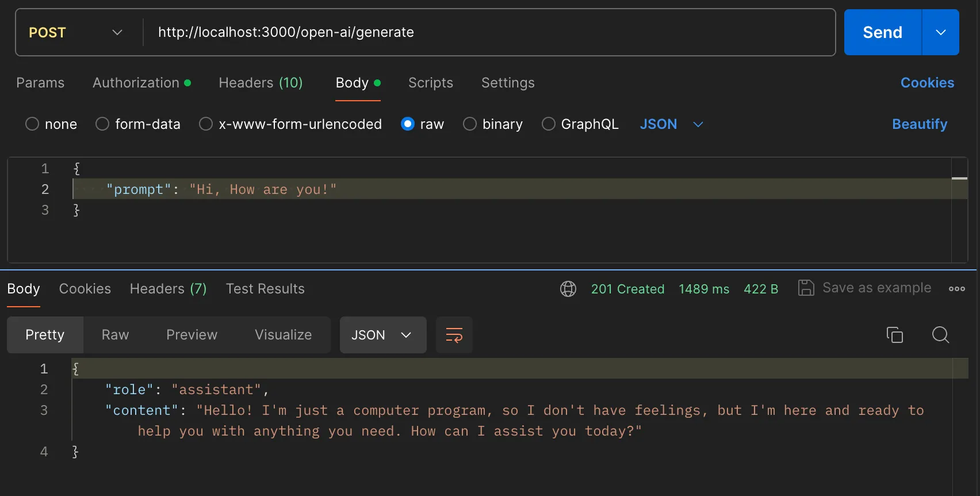This screenshot has width=980, height=496.
Task: Expand the Send button arrow dropdown
Action: 941,32
